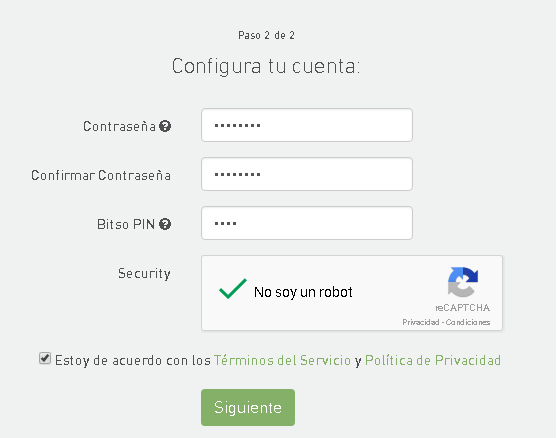557x438 pixels.
Task: Open the Términos del Servicio link
Action: (282, 360)
